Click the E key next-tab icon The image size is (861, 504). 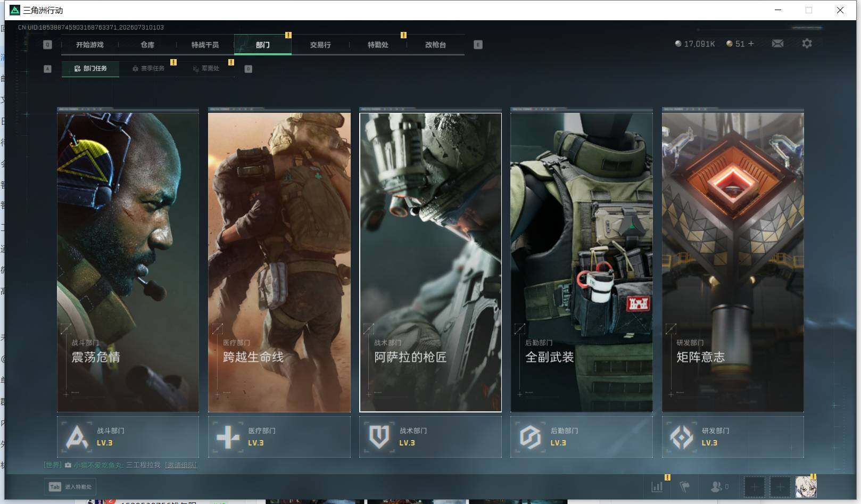click(478, 45)
